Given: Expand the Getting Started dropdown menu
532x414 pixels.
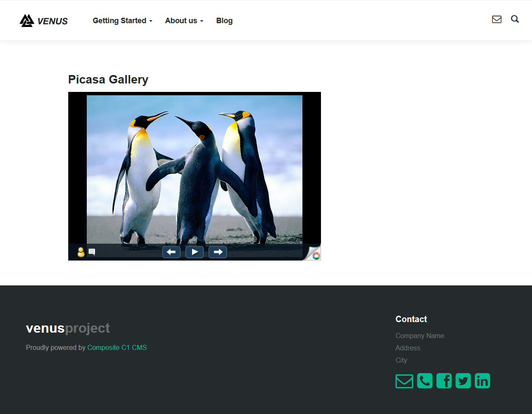Looking at the screenshot, I should click(122, 21).
